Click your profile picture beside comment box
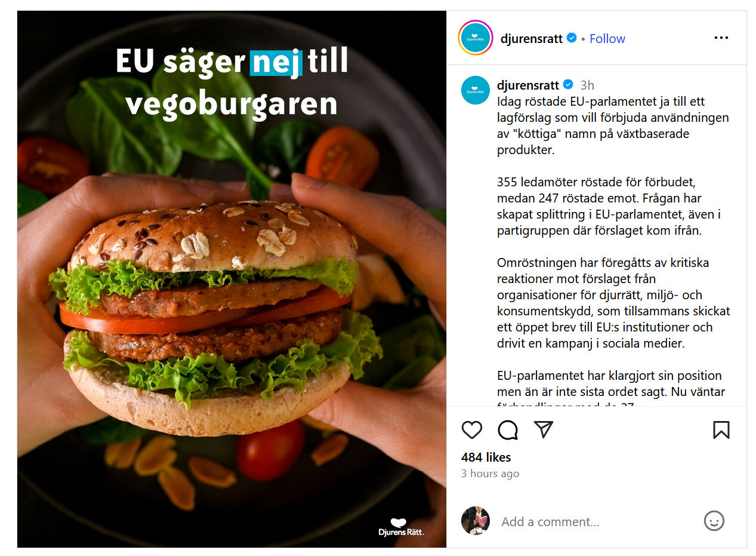The width and height of the screenshot is (756, 556). pos(476,521)
